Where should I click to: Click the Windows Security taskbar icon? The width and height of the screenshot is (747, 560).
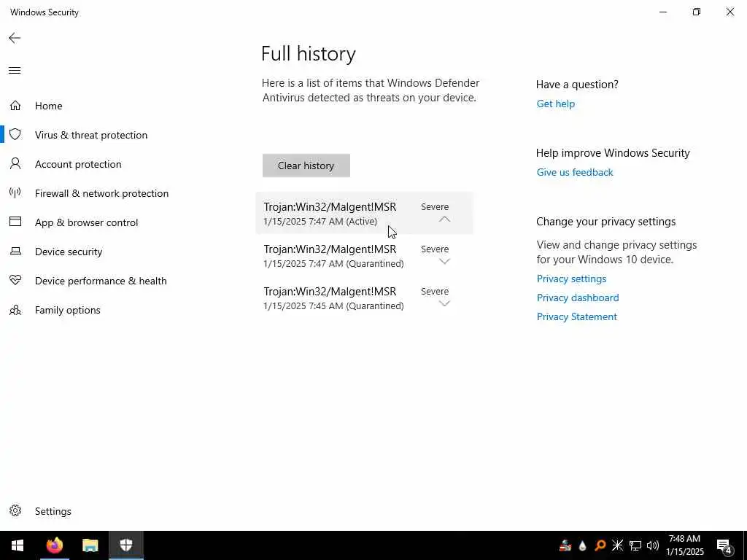tap(125, 545)
